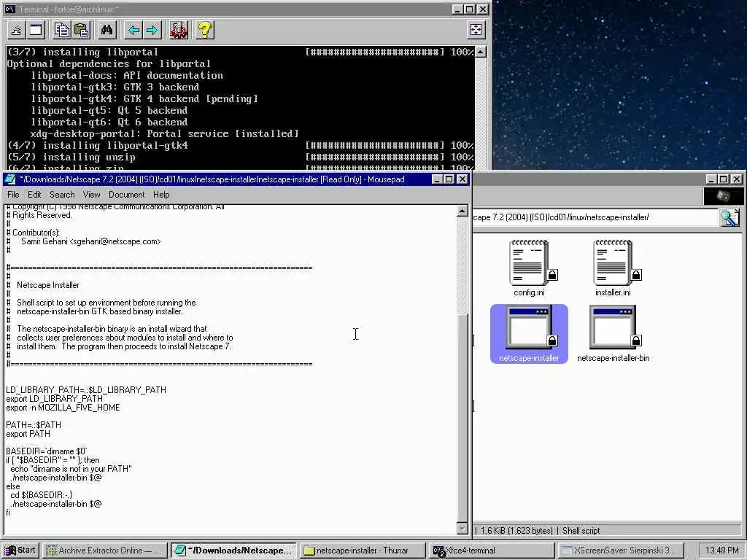Click the binoculars Find icon in Terminal
Image resolution: width=747 pixels, height=560 pixels.
point(107,31)
